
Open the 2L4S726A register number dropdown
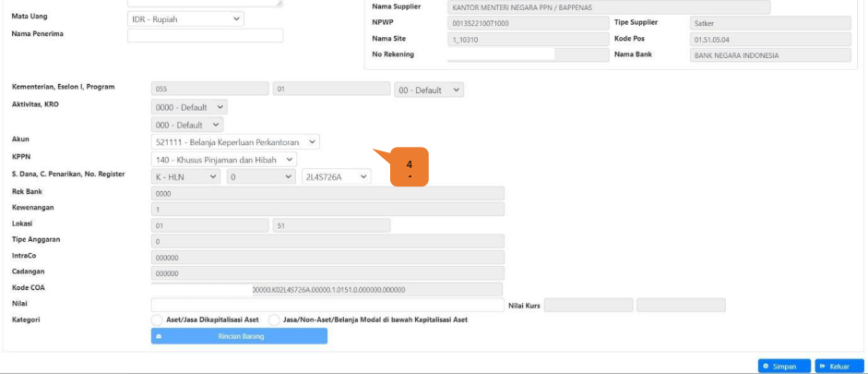(x=336, y=176)
